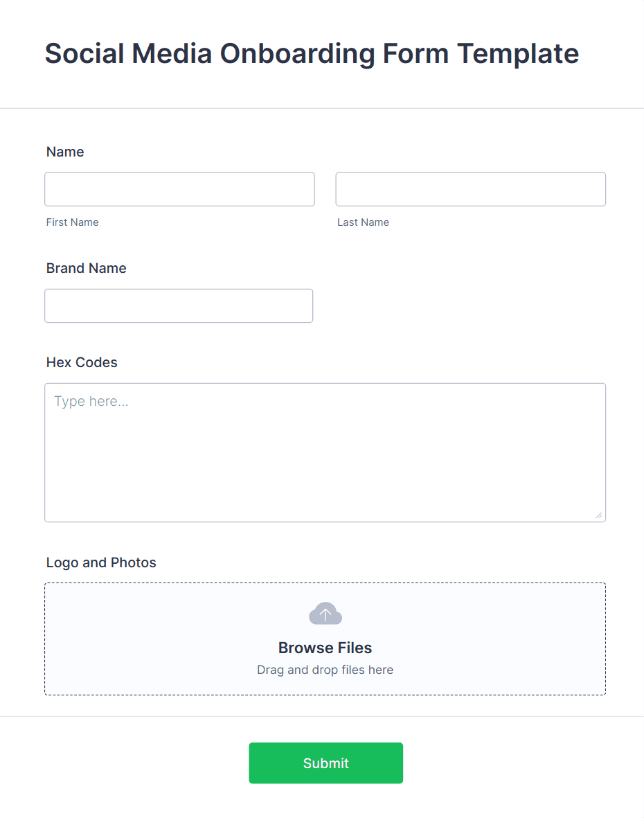The width and height of the screenshot is (644, 818).
Task: Click the Logo and Photos heading
Action: coord(101,562)
